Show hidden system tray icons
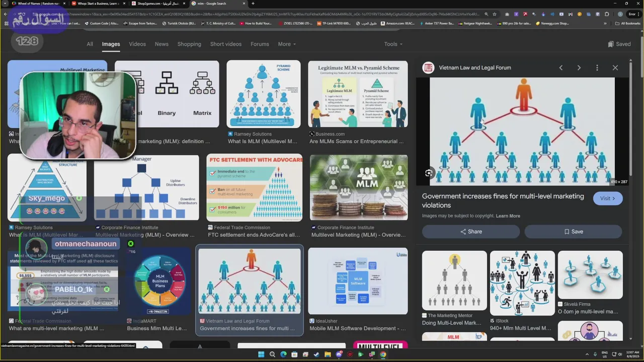 point(587,354)
